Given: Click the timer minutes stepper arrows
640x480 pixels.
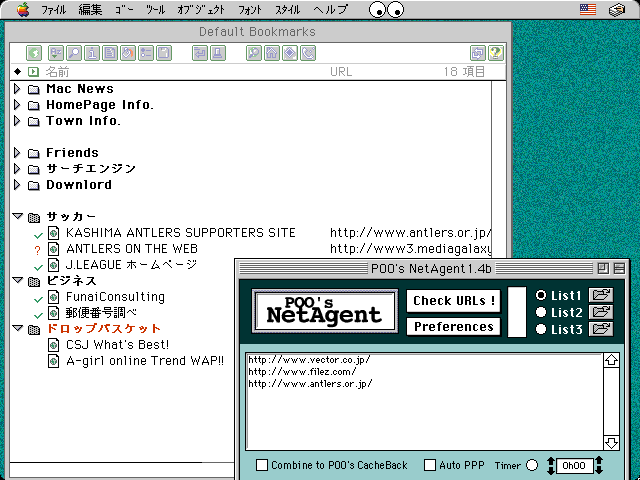Looking at the screenshot, I should coord(599,465).
